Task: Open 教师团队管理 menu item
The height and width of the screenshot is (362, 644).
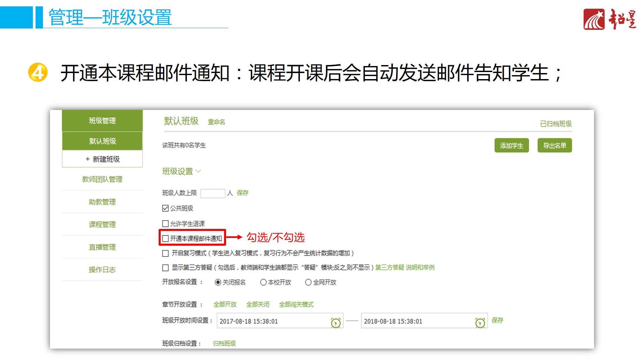Action: [102, 179]
